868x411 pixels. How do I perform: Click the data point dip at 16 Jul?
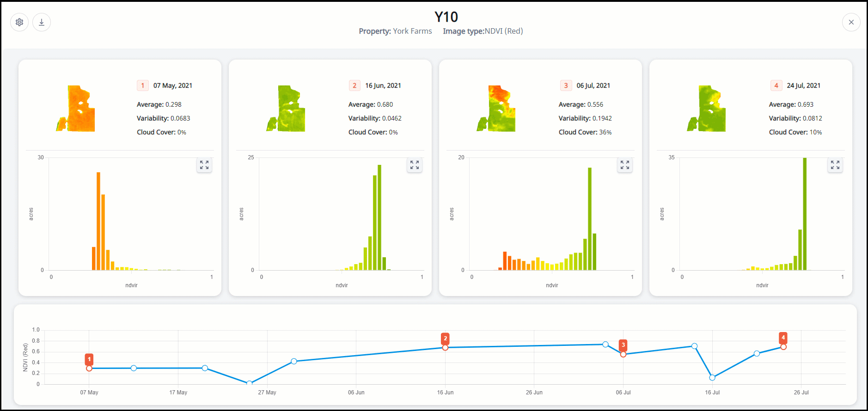pos(712,377)
